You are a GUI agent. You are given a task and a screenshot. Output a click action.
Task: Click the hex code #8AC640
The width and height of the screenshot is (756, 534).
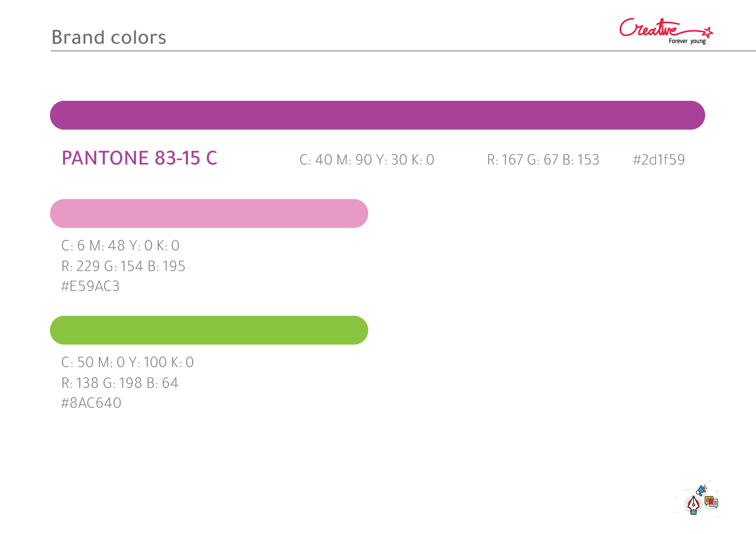pos(91,403)
